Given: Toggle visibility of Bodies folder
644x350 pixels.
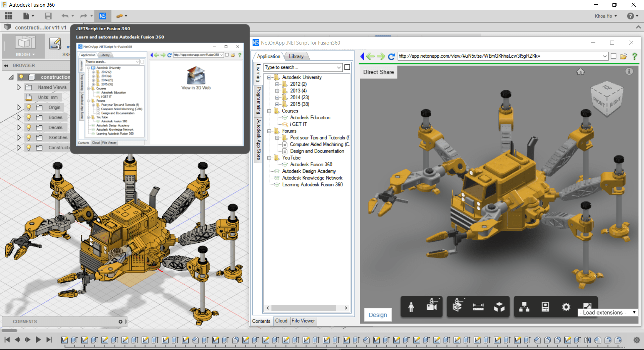Looking at the screenshot, I should coord(29,117).
